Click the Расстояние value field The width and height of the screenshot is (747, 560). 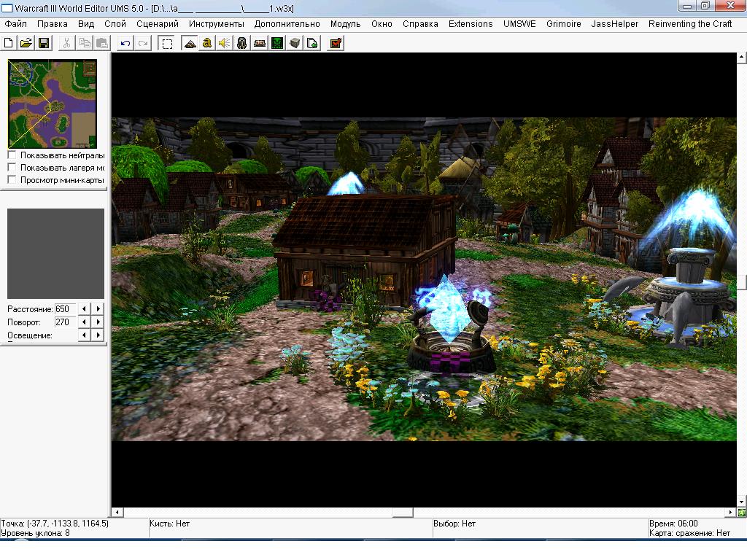click(x=65, y=308)
